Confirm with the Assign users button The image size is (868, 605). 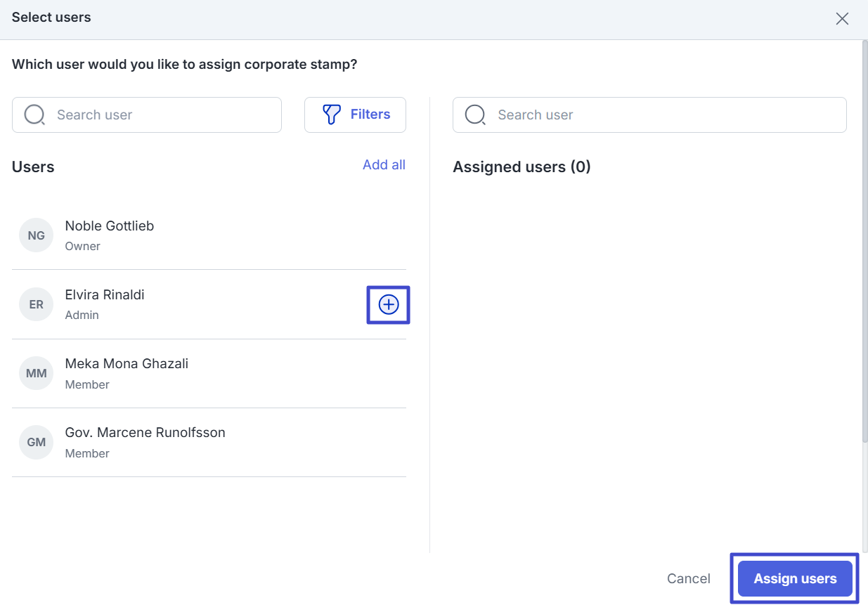tap(795, 578)
